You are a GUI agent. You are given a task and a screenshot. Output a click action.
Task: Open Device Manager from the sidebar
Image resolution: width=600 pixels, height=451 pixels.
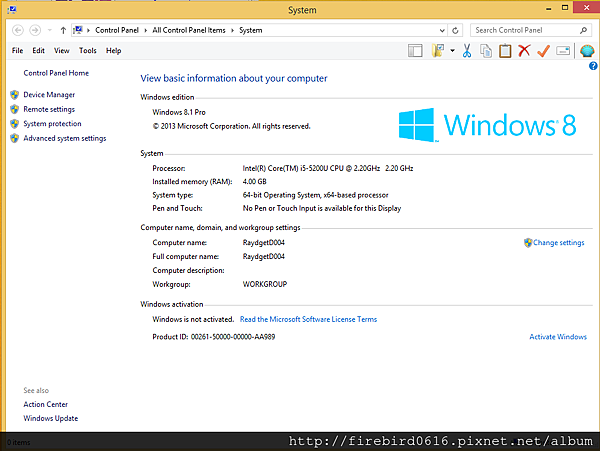pyautogui.click(x=49, y=94)
